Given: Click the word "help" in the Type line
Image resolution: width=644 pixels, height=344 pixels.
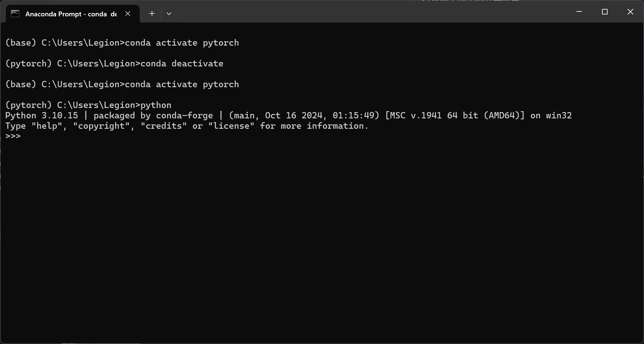Looking at the screenshot, I should pyautogui.click(x=46, y=126).
